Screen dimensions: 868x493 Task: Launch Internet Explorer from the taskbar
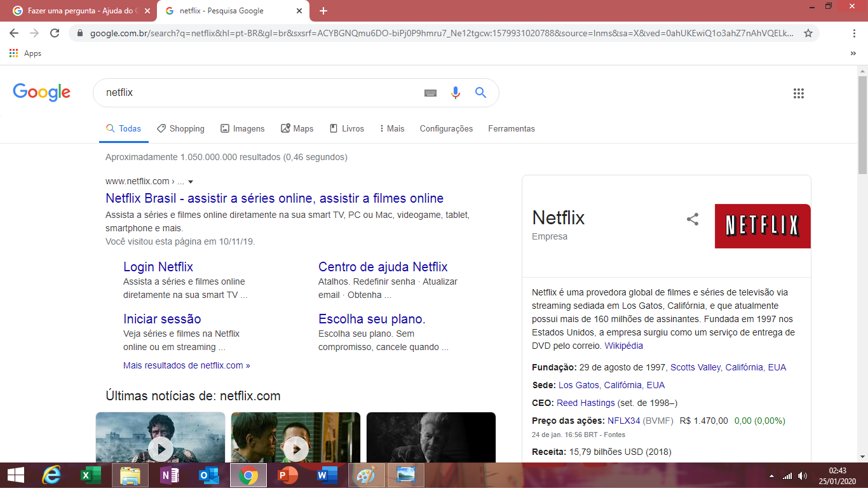[x=51, y=475]
